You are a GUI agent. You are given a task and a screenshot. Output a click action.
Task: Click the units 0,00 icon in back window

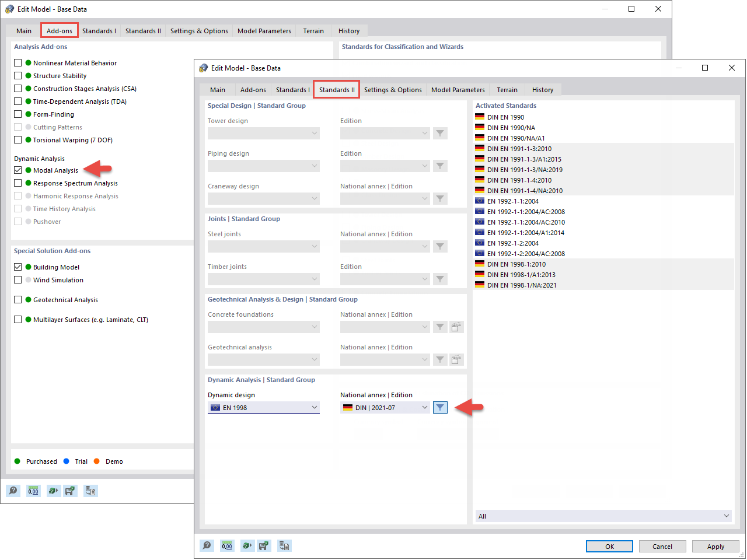click(x=33, y=491)
